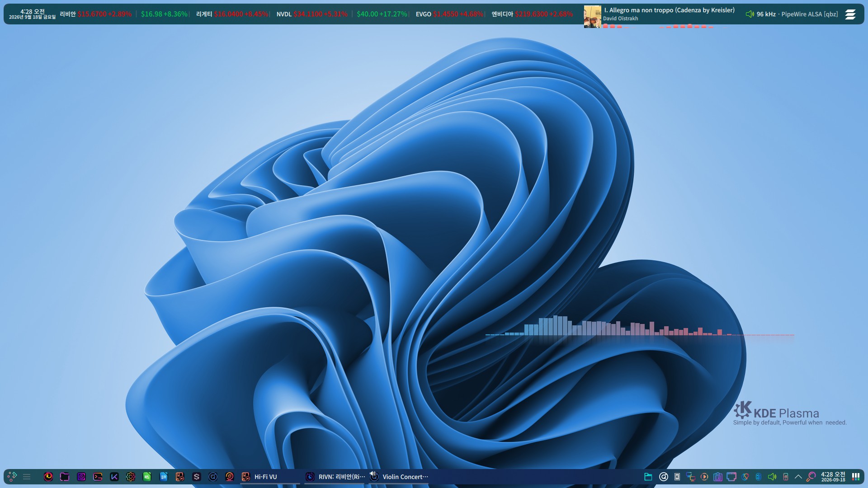Open the file manager folder icon beside Firefox
The height and width of the screenshot is (488, 868).
[65, 476]
